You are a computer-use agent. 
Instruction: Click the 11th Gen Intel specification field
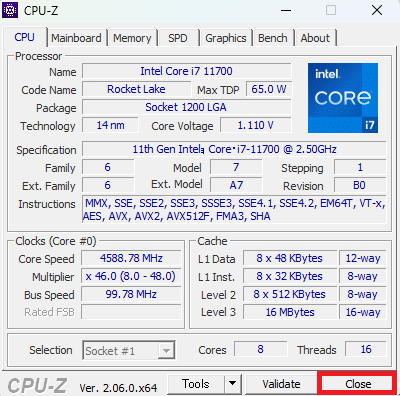[234, 149]
